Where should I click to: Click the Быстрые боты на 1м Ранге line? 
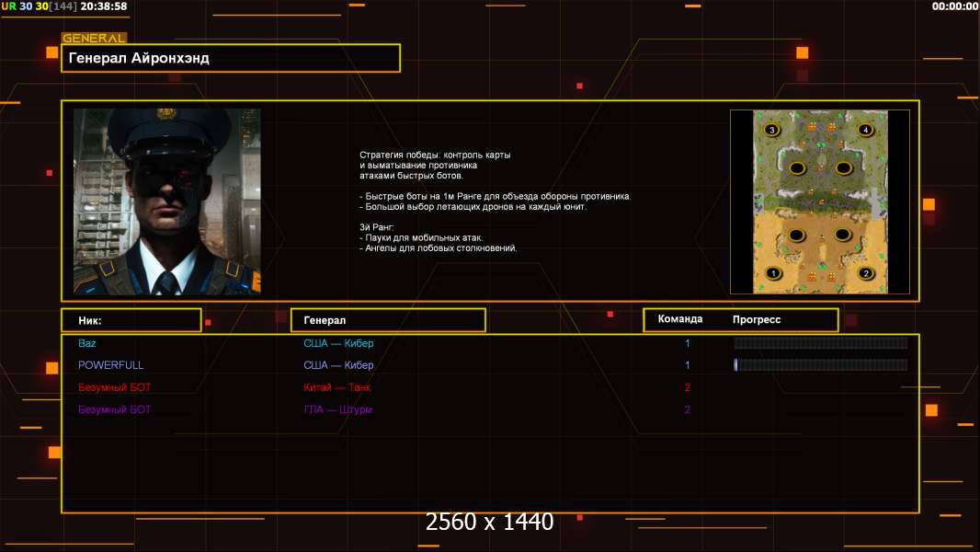(495, 196)
